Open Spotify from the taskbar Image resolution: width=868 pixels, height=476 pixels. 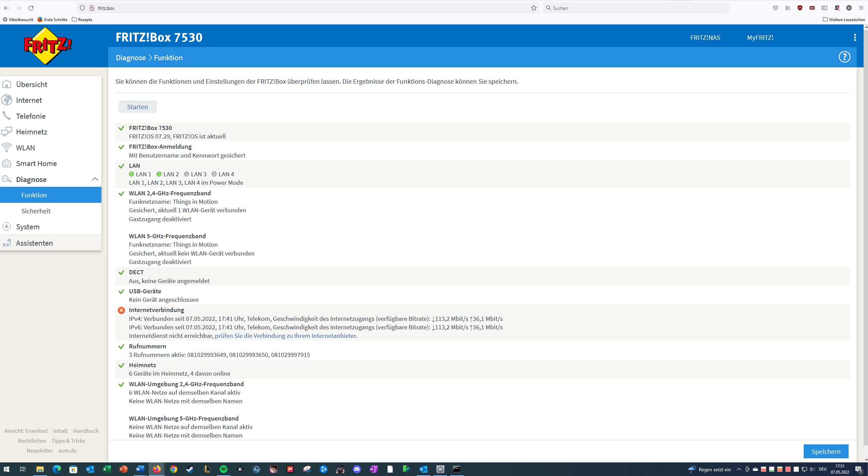pyautogui.click(x=223, y=469)
